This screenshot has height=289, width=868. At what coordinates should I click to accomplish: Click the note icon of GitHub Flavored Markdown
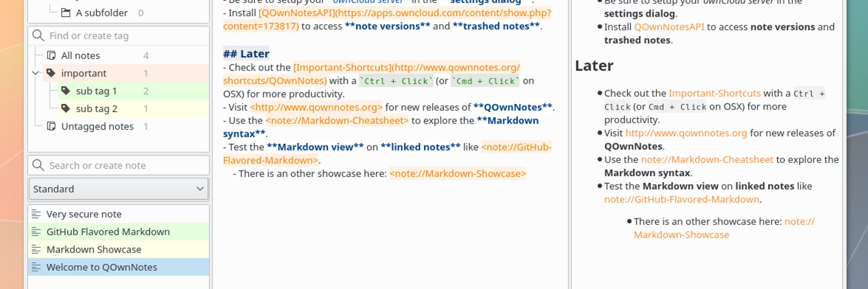(x=36, y=232)
